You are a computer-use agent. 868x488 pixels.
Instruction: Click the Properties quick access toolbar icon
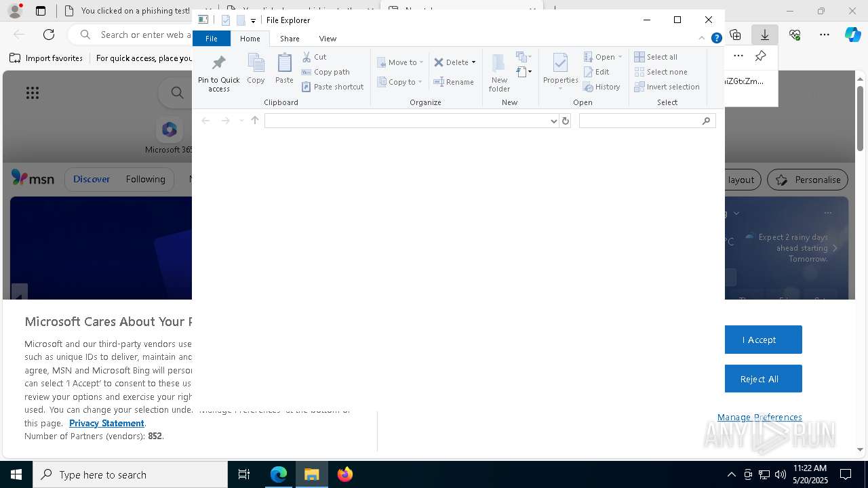coord(226,20)
